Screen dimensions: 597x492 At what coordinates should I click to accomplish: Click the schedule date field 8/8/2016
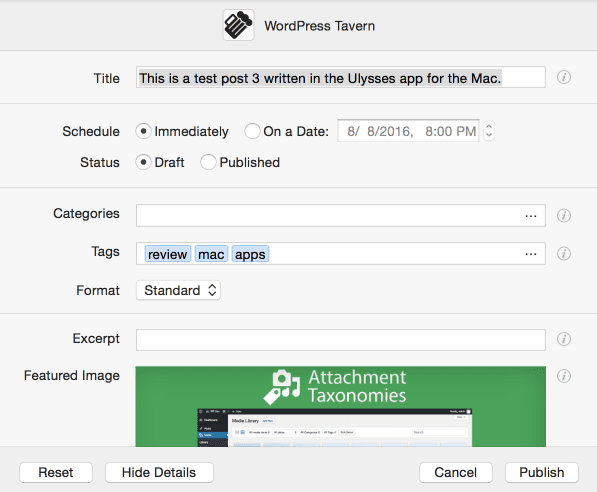tap(408, 131)
